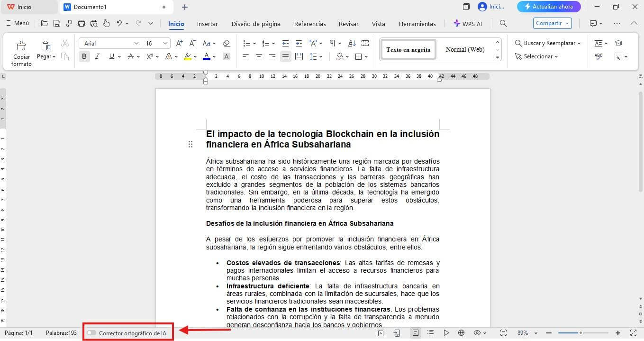Open print preview
Image resolution: width=644 pixels, height=341 pixels.
(x=94, y=23)
